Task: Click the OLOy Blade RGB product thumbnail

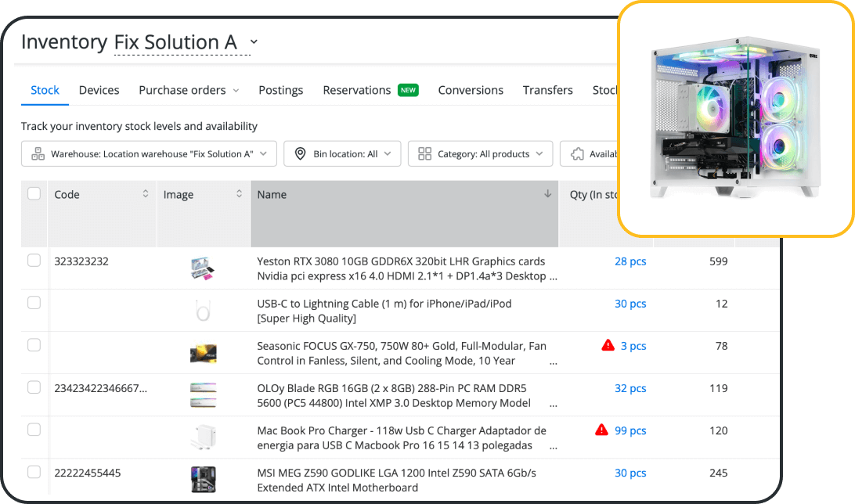Action: (203, 394)
